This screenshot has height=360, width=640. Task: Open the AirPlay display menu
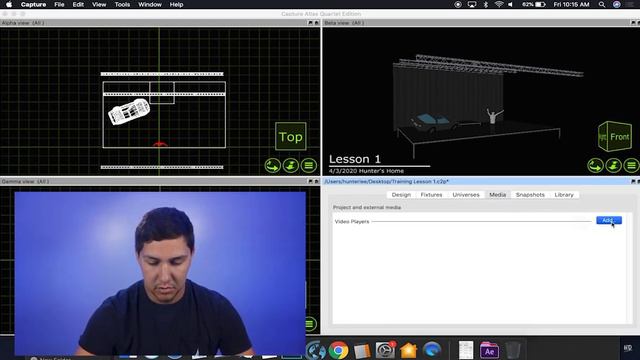[472, 4]
